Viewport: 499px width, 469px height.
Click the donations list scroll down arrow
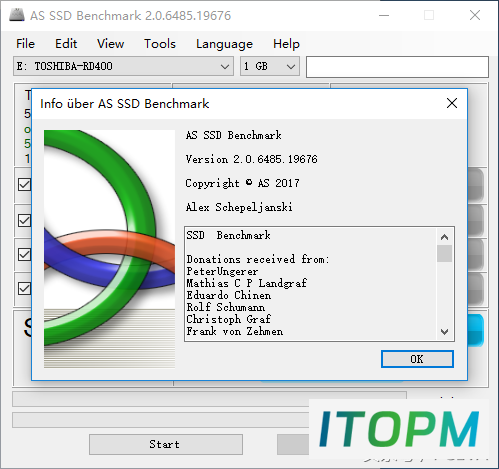pos(444,332)
